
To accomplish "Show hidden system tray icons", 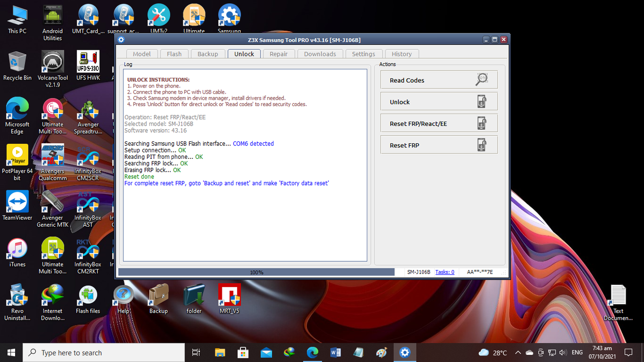I will (519, 352).
